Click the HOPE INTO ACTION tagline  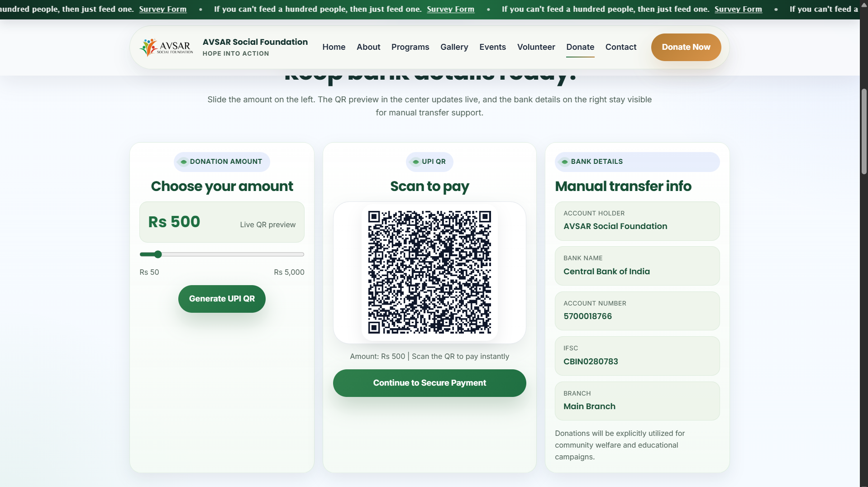coord(236,53)
